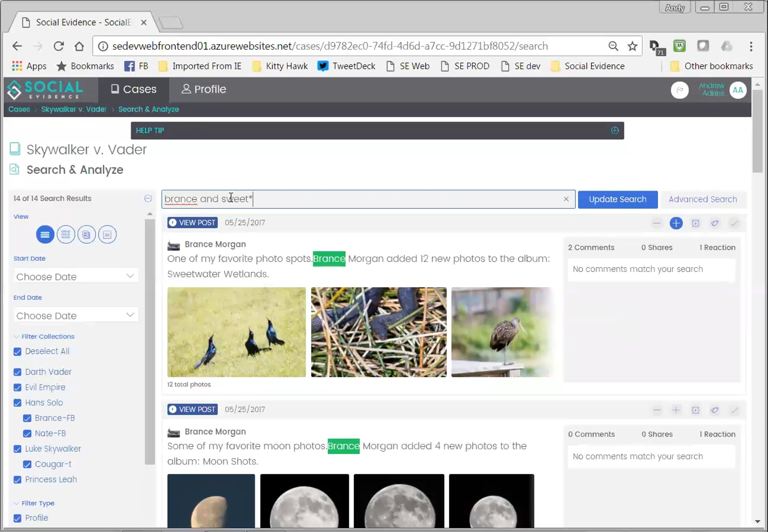
Task: Uncheck the Darth Vader collection
Action: [17, 372]
